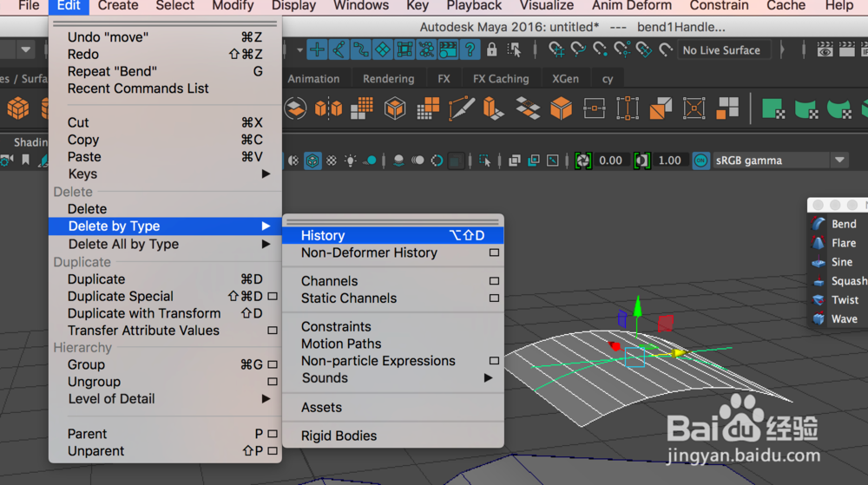Choose History in Delete by Type submenu
The height and width of the screenshot is (485, 868).
[393, 235]
